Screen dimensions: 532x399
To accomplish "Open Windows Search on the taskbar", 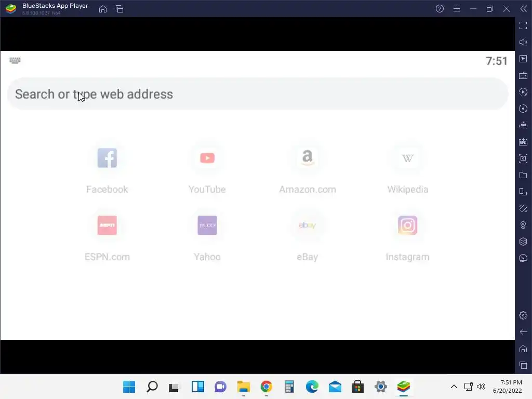I will coord(152,387).
